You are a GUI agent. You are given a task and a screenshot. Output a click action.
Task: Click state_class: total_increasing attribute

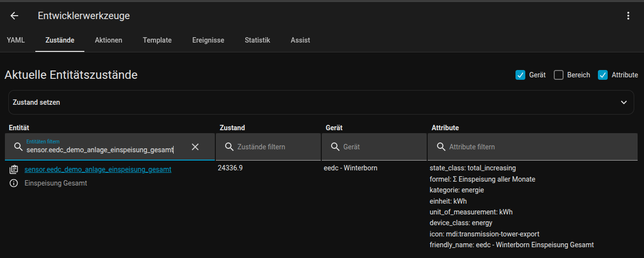pyautogui.click(x=473, y=168)
